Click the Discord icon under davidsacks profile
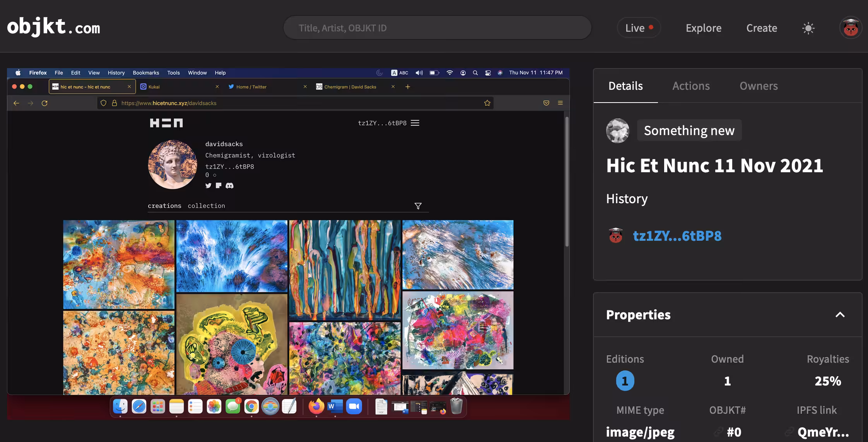 point(229,186)
